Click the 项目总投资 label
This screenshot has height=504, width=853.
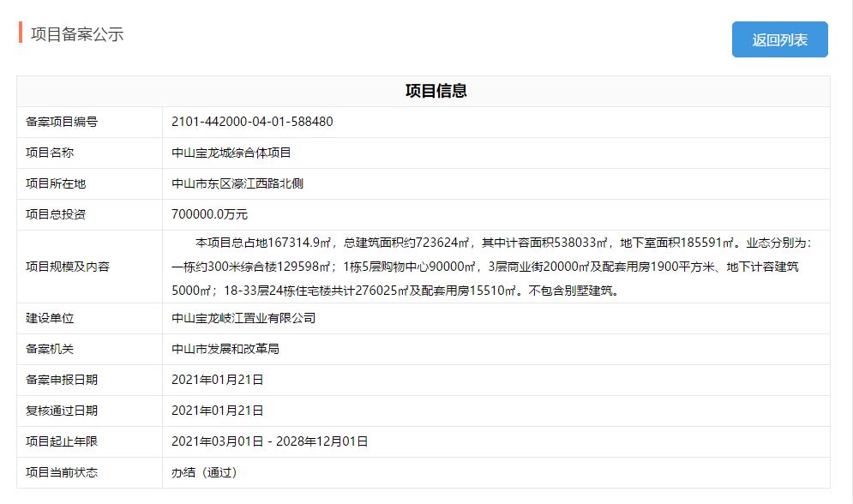56,214
